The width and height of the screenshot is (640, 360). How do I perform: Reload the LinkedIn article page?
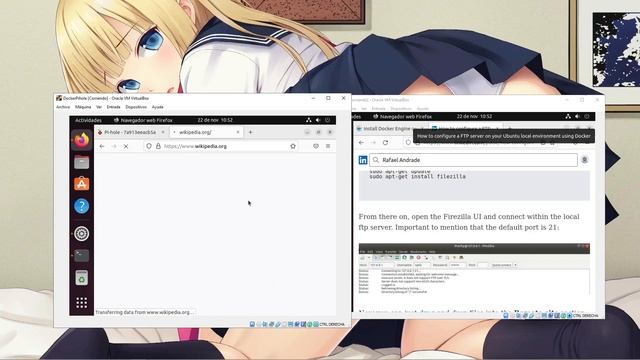(385, 142)
